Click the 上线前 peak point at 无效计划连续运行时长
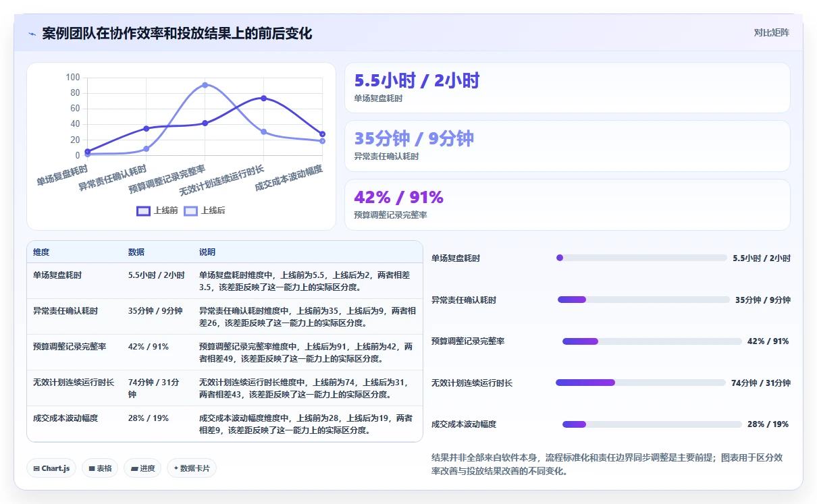 pyautogui.click(x=263, y=99)
